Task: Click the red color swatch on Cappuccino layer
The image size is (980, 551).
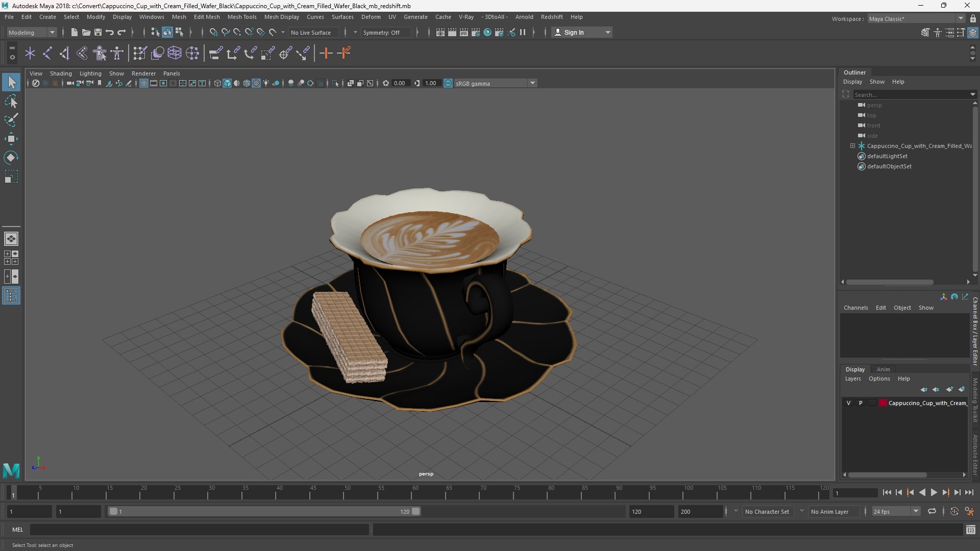Action: [883, 403]
